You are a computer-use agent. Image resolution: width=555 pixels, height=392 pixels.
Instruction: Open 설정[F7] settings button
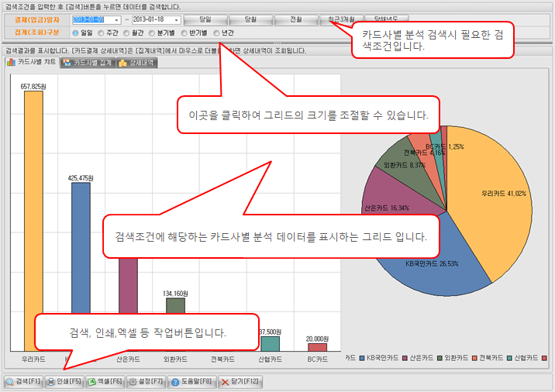tap(146, 382)
